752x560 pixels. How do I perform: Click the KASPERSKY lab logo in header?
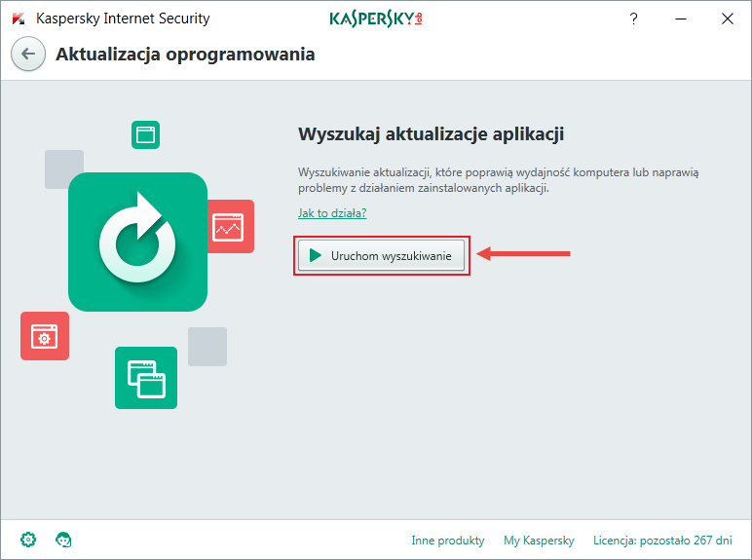tap(376, 19)
